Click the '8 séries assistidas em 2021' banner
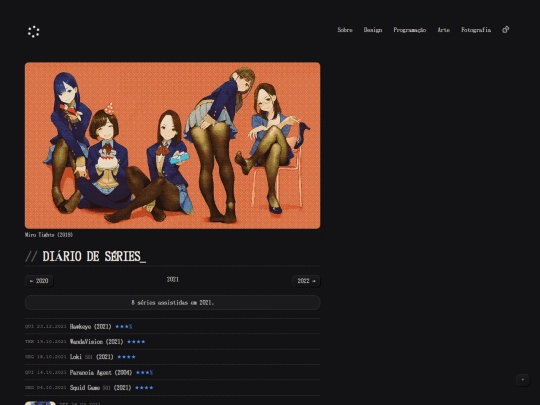Screen dimensions: 540x405 [173, 302]
